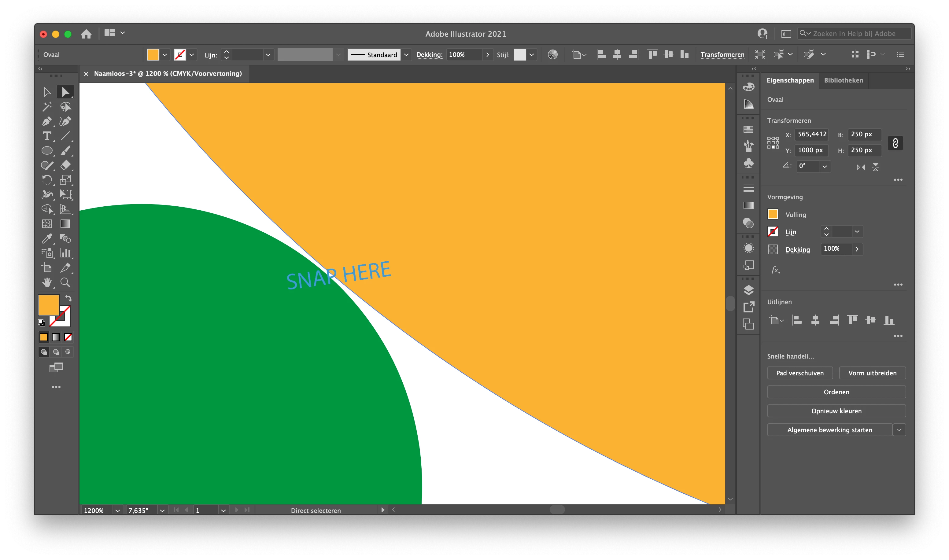Open the zoom level dropdown at 1200%
Screen dimensions: 949x560
tap(117, 510)
